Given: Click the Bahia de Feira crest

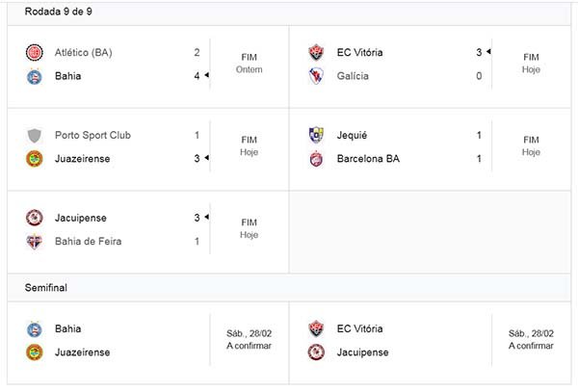Looking at the screenshot, I should [x=35, y=242].
